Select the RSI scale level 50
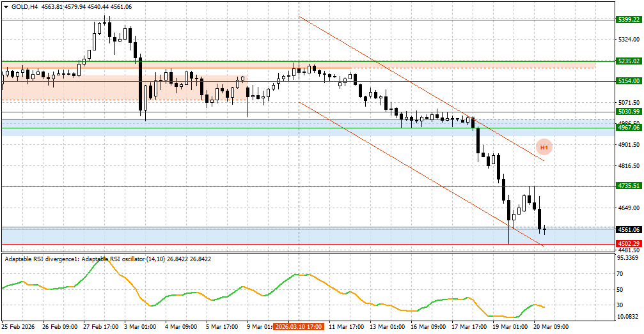644x334 pixels. click(620, 290)
